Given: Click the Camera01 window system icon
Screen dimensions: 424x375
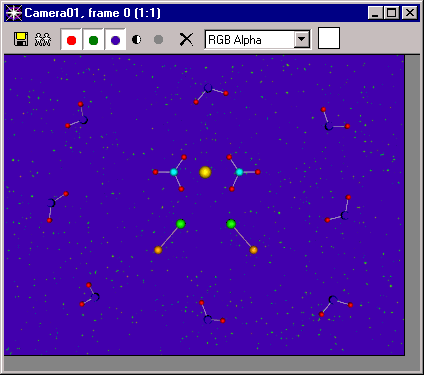Looking at the screenshot, I should click(14, 13).
